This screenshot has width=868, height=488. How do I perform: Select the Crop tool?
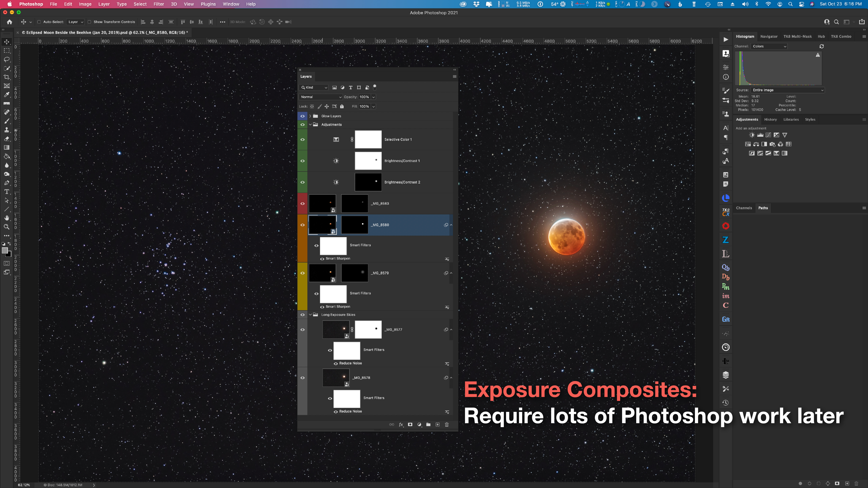7,77
